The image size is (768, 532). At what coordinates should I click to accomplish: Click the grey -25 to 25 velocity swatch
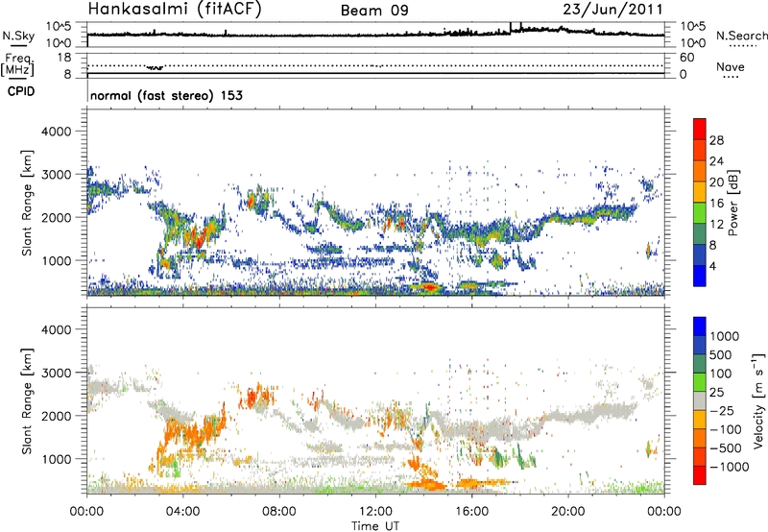pyautogui.click(x=700, y=400)
